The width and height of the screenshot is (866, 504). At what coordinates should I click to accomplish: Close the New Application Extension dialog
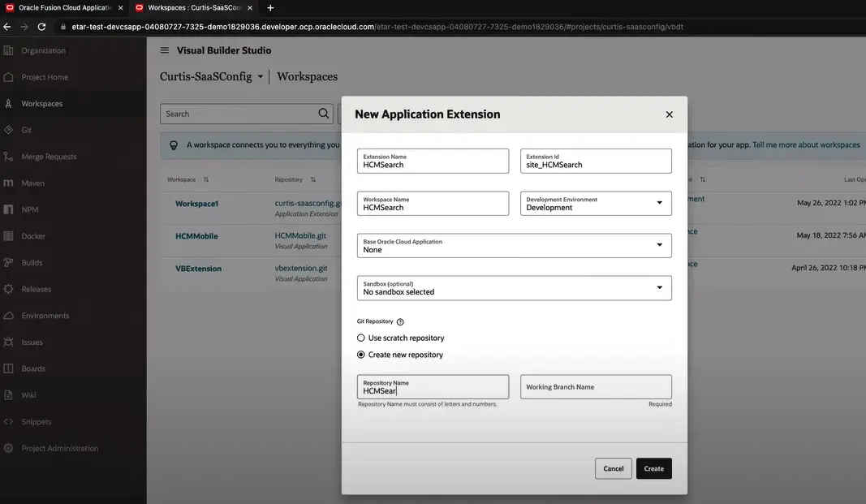point(670,114)
